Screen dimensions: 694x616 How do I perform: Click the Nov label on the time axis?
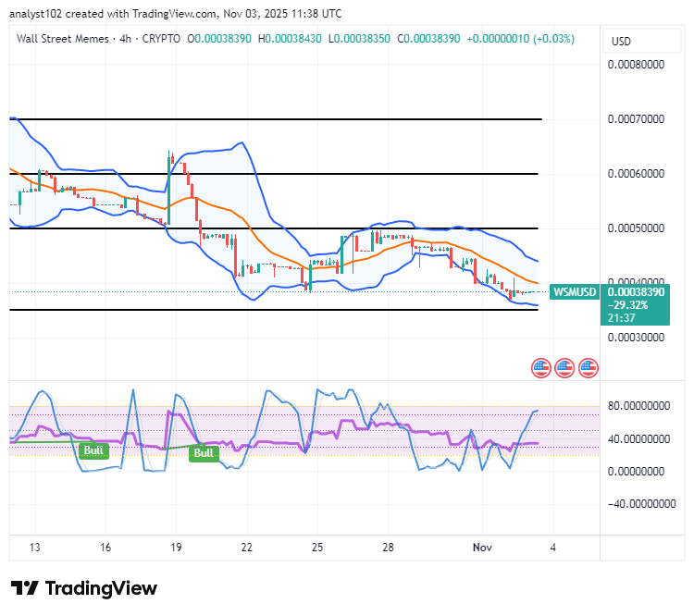click(482, 548)
